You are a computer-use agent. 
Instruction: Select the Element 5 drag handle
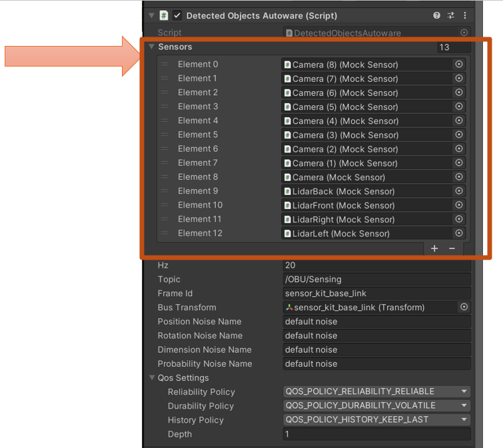click(x=165, y=134)
